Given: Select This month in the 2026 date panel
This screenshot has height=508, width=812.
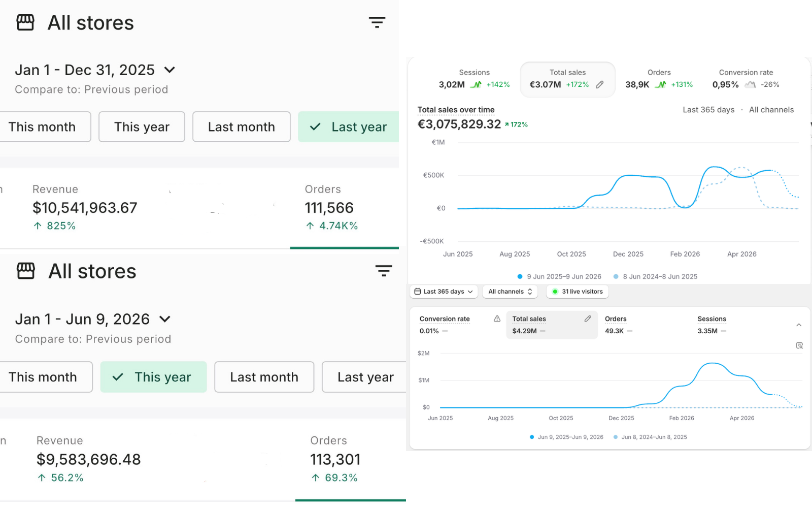Looking at the screenshot, I should 46,377.
